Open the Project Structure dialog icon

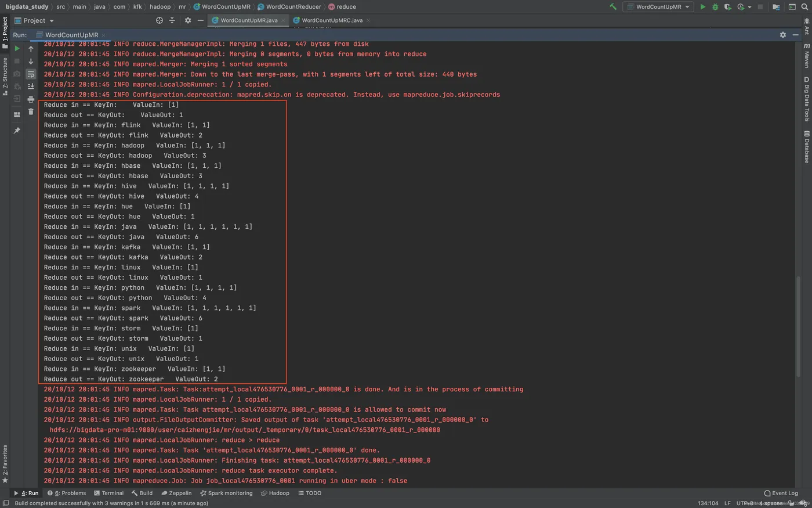776,7
